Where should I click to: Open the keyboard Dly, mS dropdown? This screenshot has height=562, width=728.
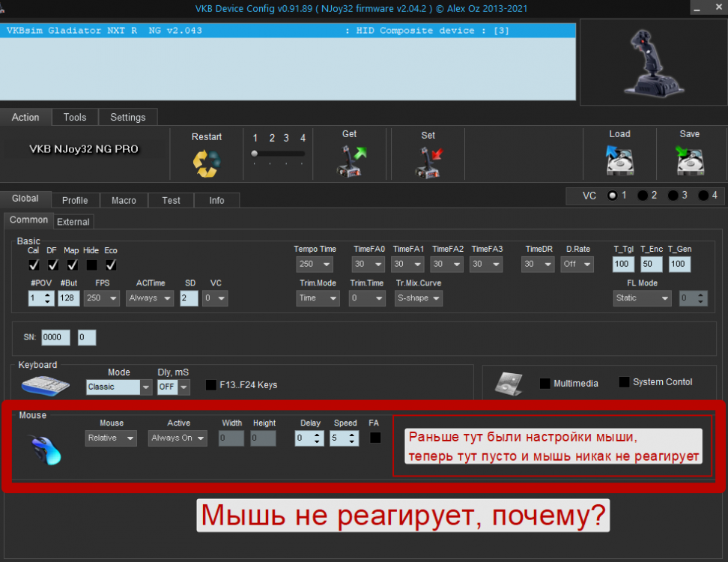tap(174, 387)
